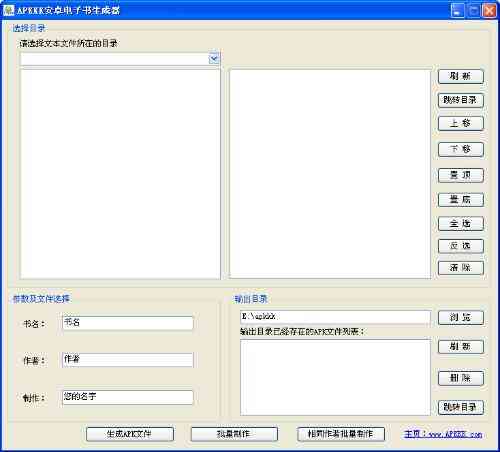Click the output directory path field
The image size is (500, 452).
335,317
